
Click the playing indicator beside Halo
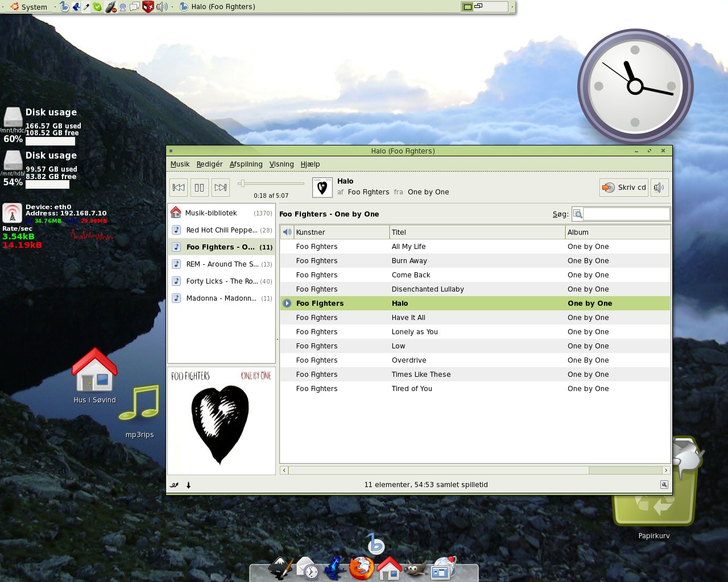point(287,304)
